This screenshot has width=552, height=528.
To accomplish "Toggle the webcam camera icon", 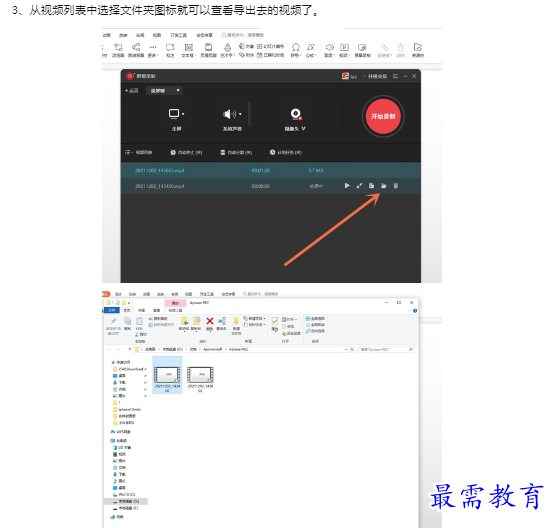I will point(296,114).
